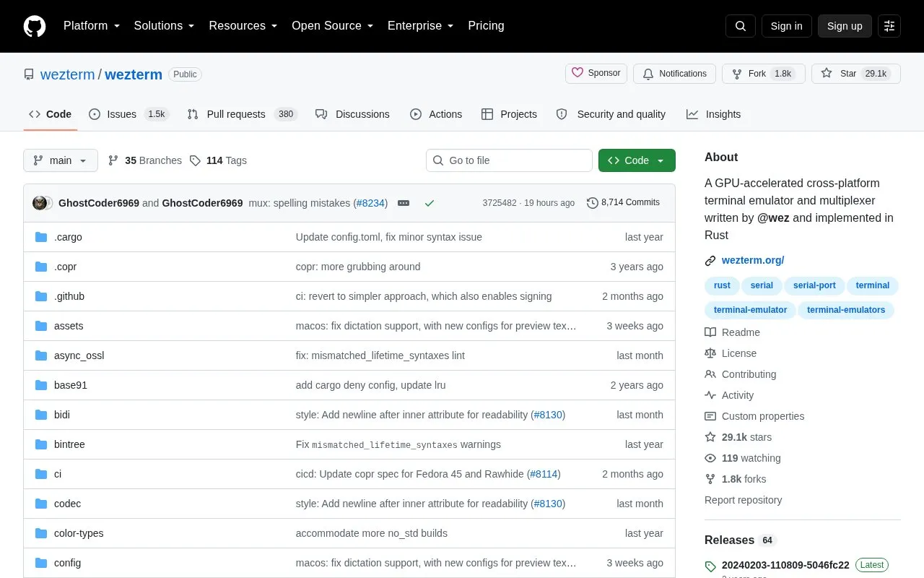Click the Sponsor heart button
The height and width of the screenshot is (578, 924).
tap(596, 73)
